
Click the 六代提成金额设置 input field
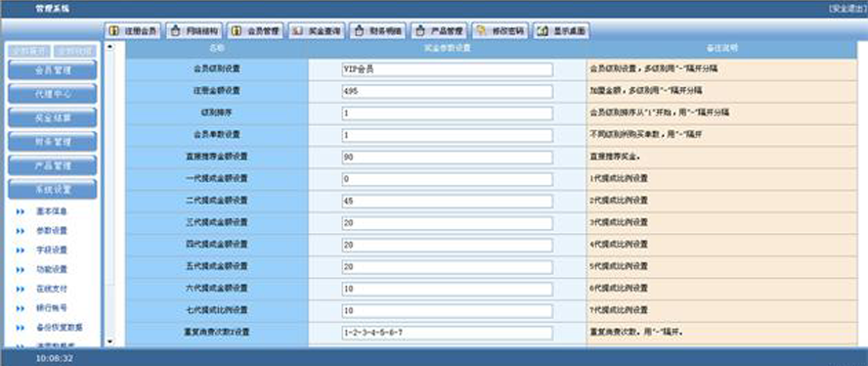pos(448,289)
